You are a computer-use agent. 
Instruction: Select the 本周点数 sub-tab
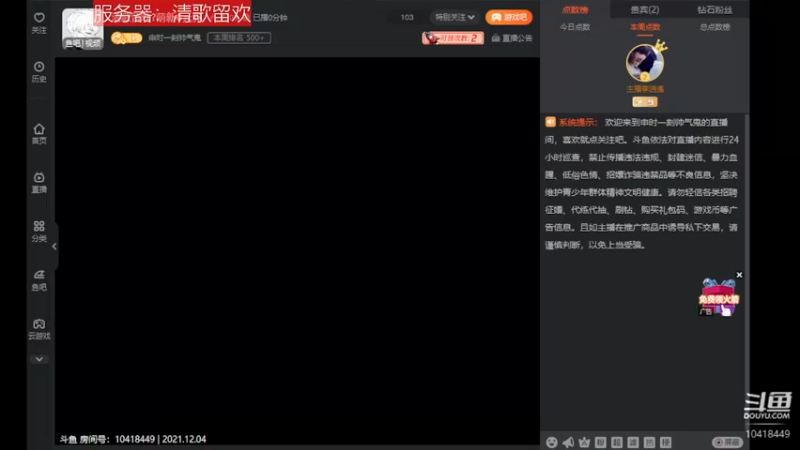tap(645, 27)
